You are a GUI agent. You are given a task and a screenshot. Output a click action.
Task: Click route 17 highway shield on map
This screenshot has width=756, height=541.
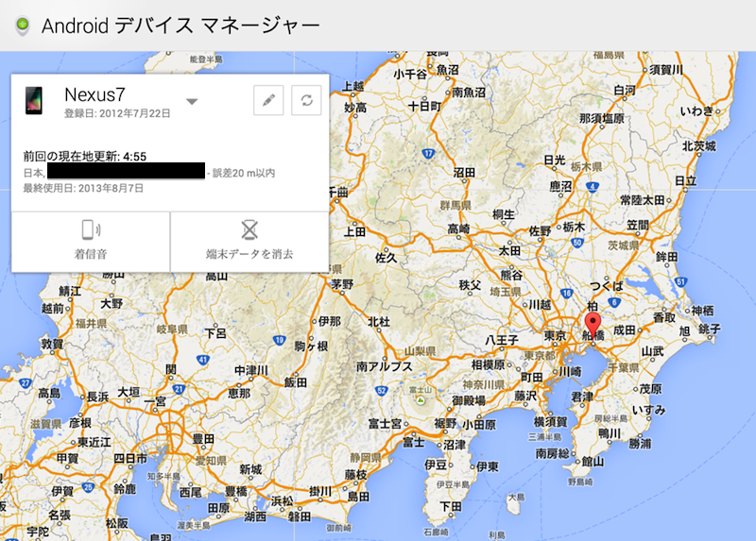coord(429,154)
